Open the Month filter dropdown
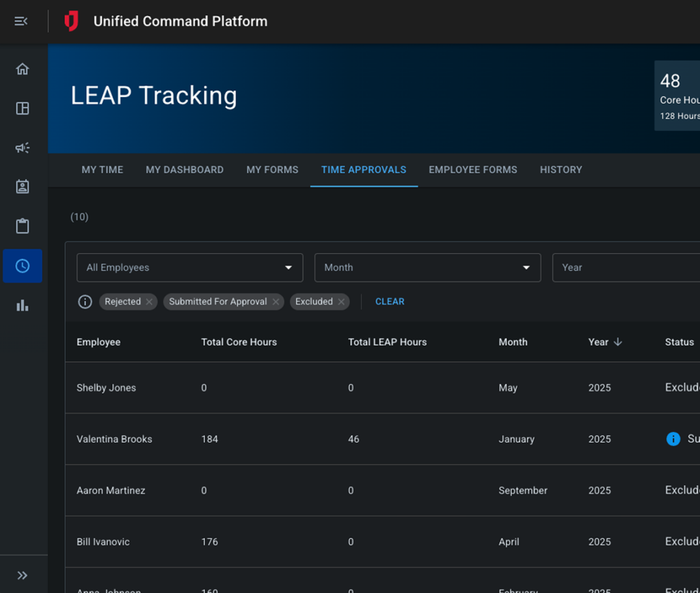 point(428,268)
